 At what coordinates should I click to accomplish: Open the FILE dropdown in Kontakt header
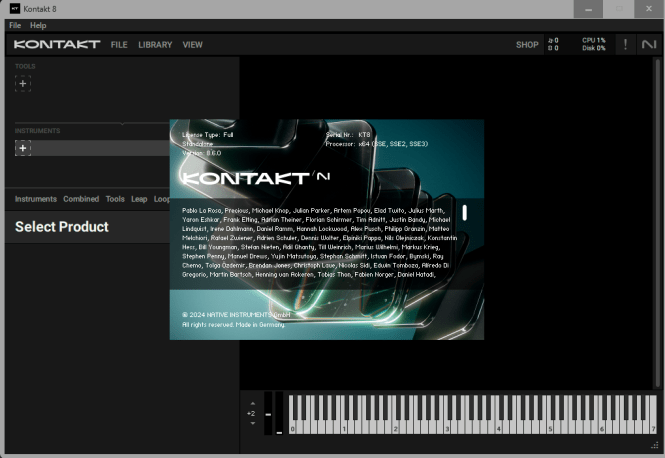[119, 45]
